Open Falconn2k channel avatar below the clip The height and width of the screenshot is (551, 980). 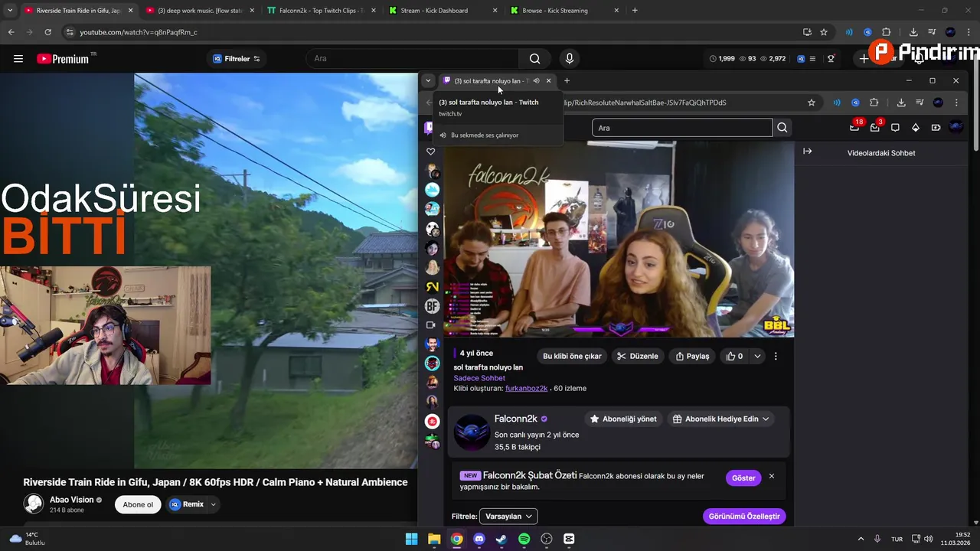(472, 432)
